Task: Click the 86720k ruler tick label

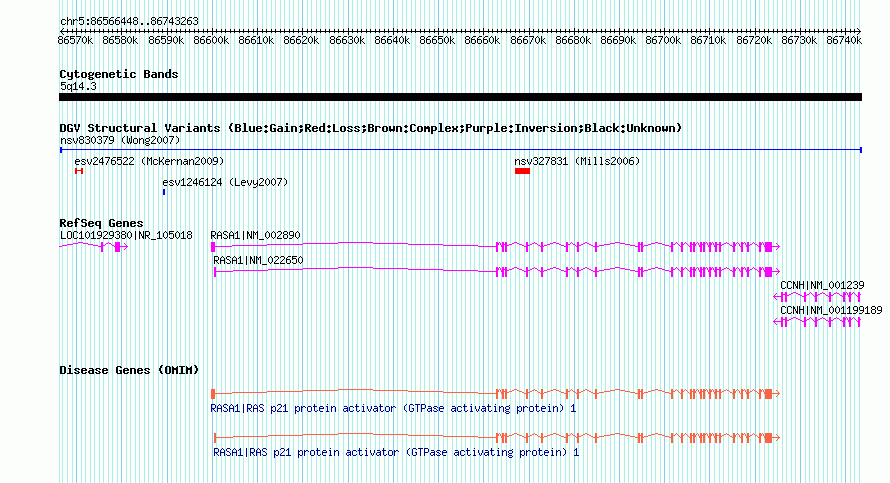Action: point(754,41)
